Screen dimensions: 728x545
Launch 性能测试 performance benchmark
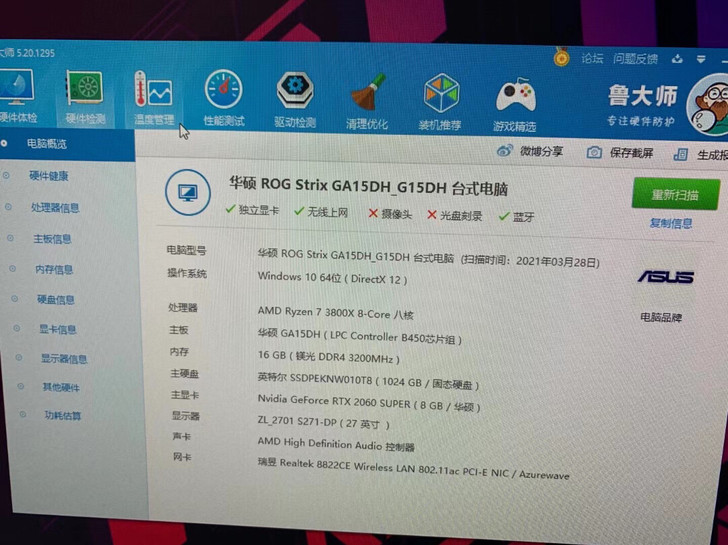(x=224, y=99)
